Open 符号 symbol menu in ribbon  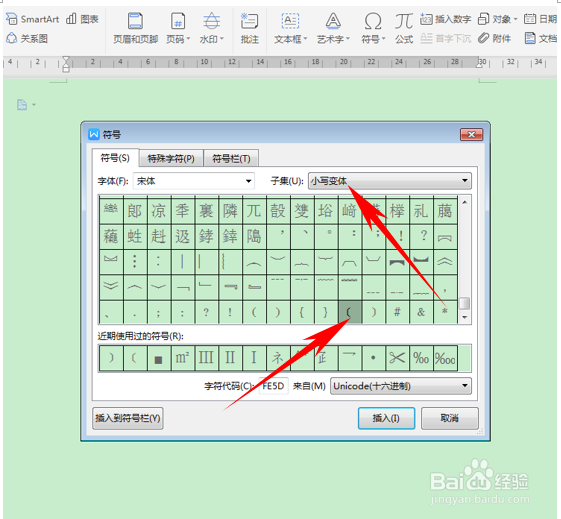[373, 29]
